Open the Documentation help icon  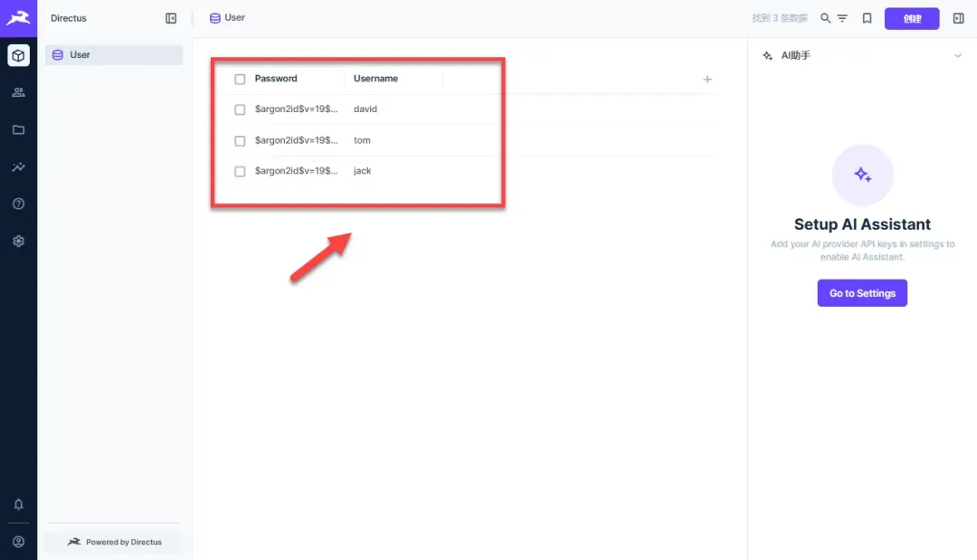point(18,204)
